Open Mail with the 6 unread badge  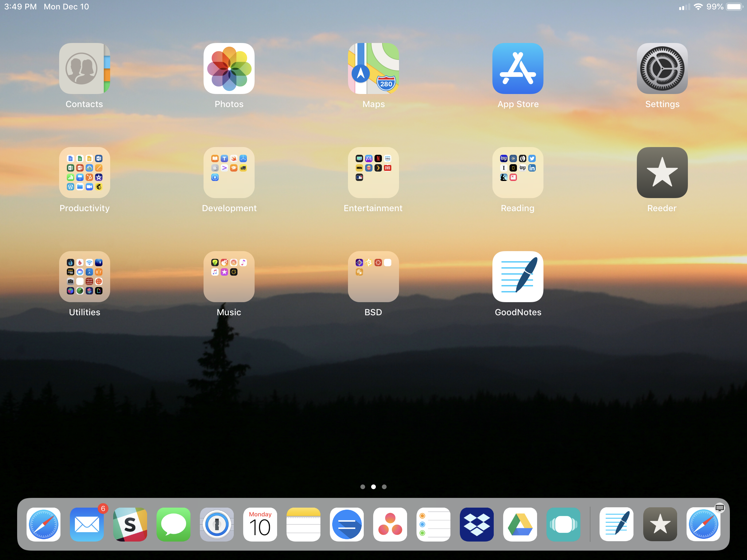point(87,524)
